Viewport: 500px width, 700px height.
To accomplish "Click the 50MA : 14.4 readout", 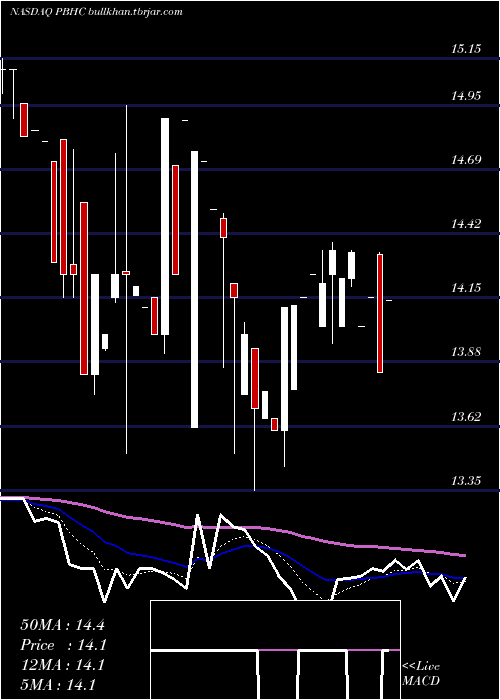I will [x=62, y=625].
